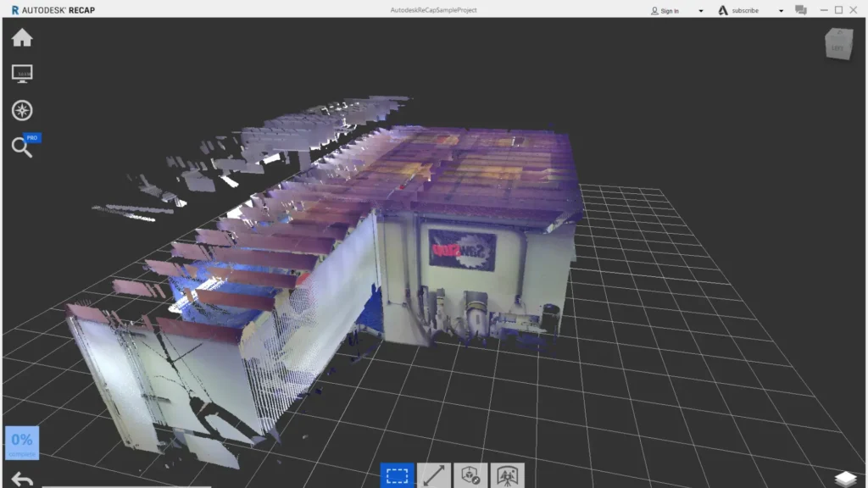Select the search PRO tool
868x488 pixels.
(x=22, y=146)
